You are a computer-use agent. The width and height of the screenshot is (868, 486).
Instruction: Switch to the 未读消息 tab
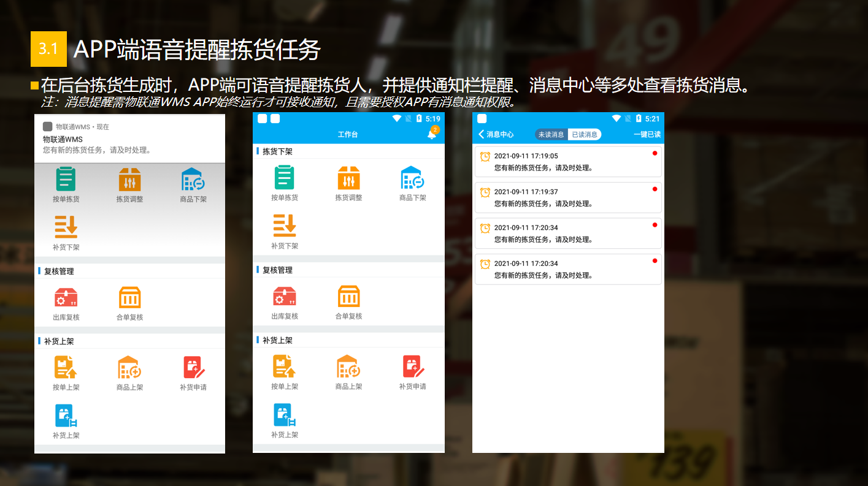click(551, 135)
